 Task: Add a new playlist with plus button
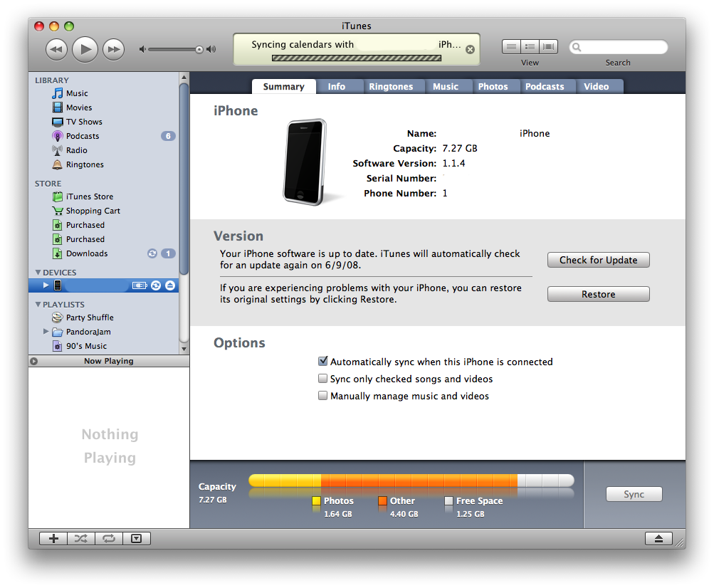point(53,538)
